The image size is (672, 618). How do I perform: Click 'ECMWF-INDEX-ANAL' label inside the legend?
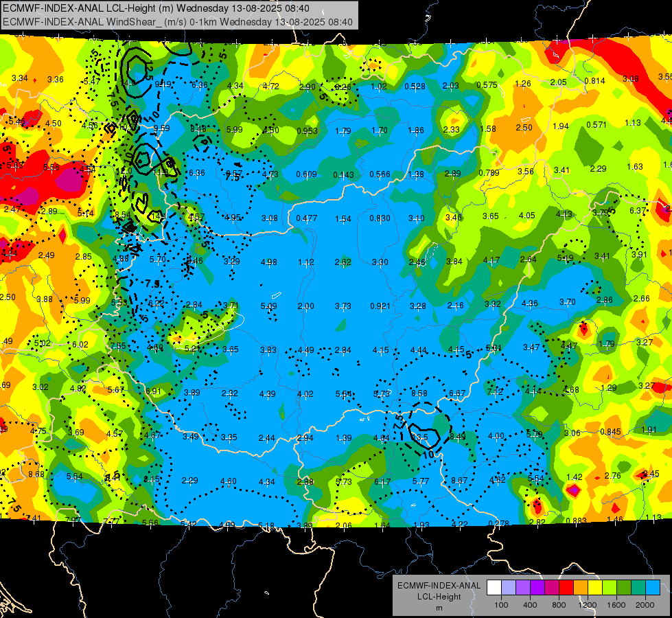pyautogui.click(x=439, y=586)
